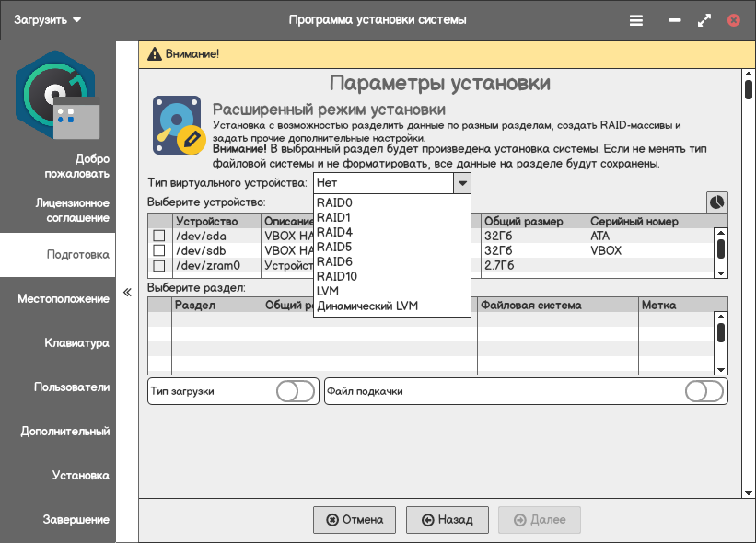Go to Добро пожаловать step
The image size is (756, 543).
pyautogui.click(x=58, y=167)
